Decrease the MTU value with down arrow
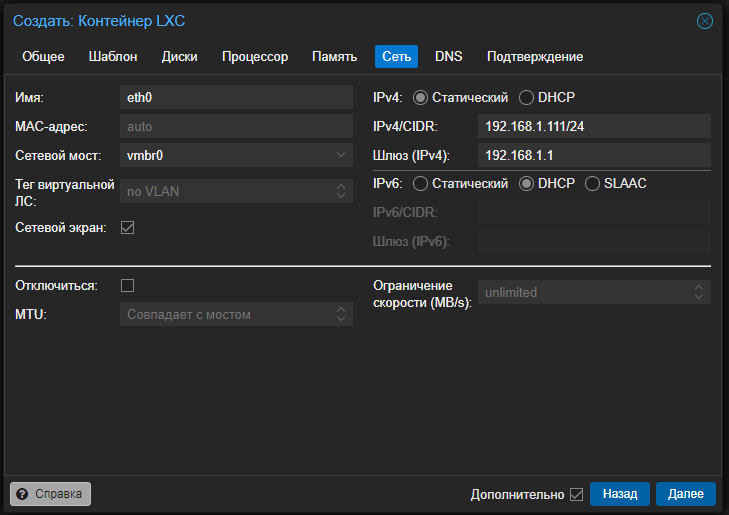Screen dimensions: 729x515 (x=341, y=319)
